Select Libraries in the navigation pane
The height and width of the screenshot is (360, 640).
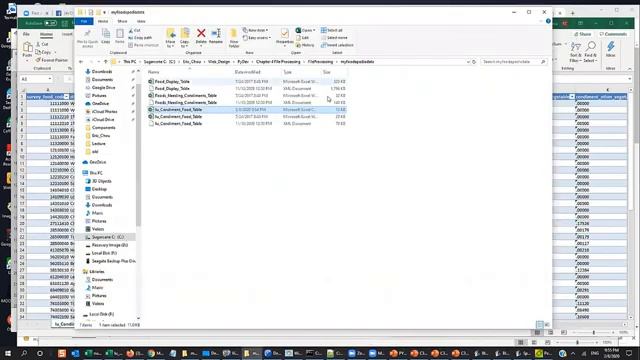pos(97,271)
